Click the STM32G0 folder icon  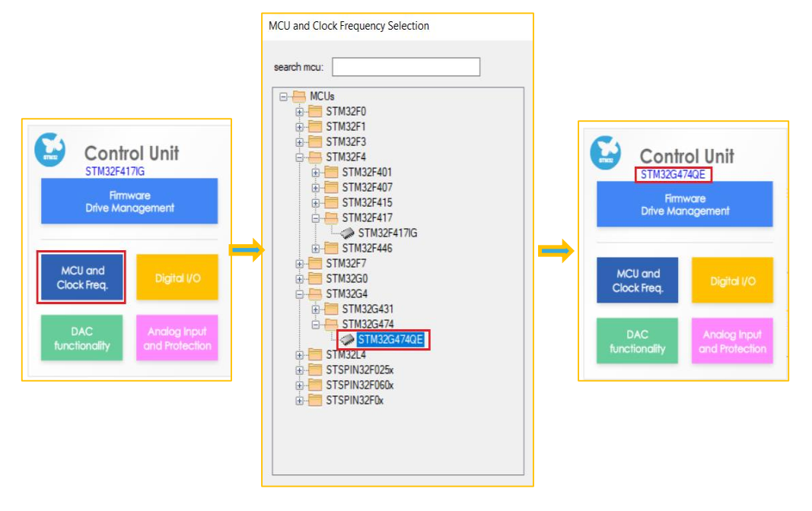[315, 279]
